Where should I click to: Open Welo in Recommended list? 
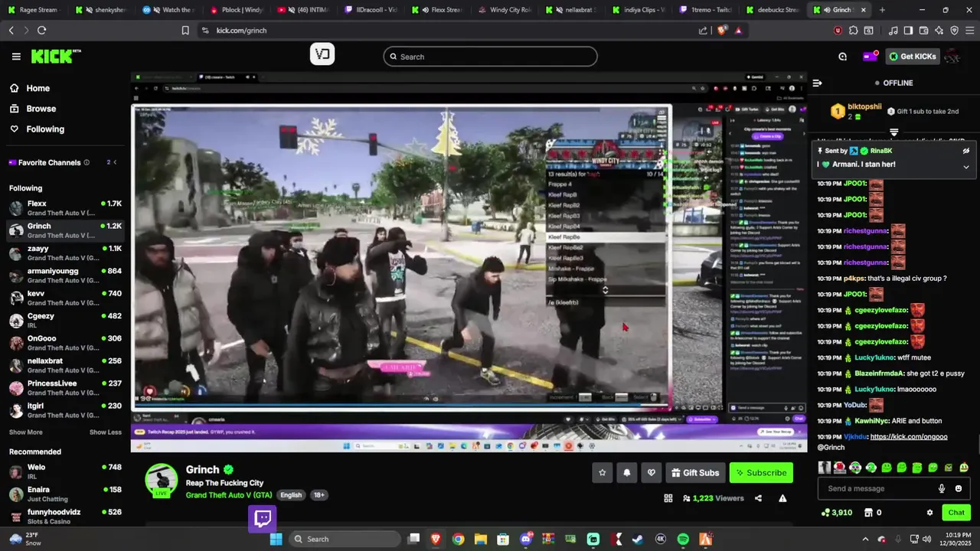(65, 471)
